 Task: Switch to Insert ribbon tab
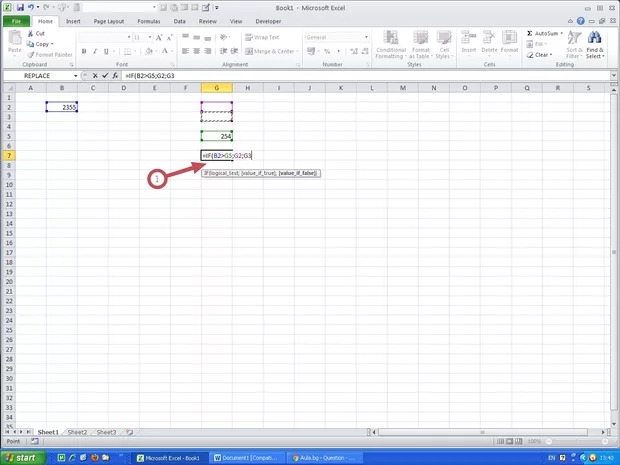(x=73, y=21)
